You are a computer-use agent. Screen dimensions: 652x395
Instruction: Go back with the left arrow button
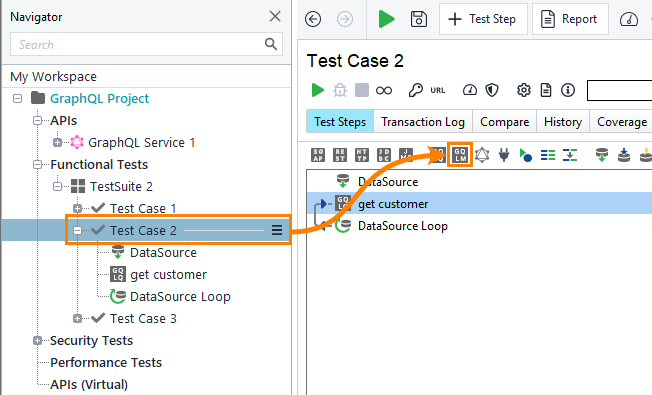point(313,19)
